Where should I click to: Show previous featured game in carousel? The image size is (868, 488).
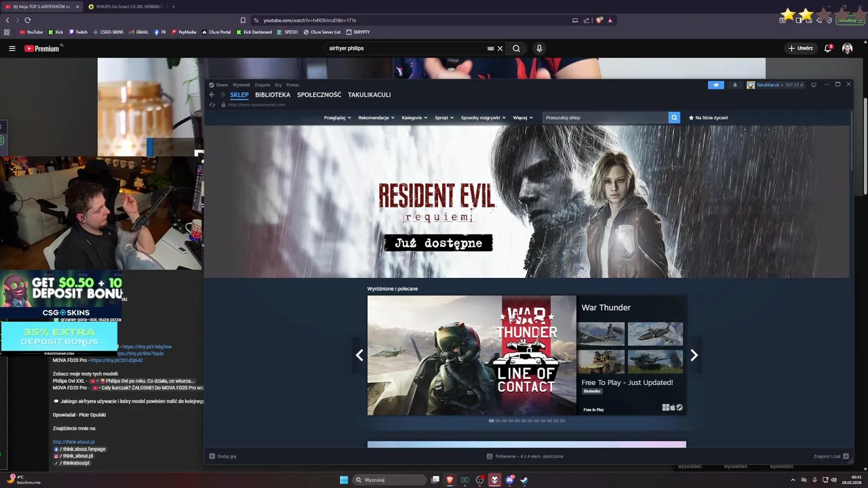pyautogui.click(x=359, y=355)
